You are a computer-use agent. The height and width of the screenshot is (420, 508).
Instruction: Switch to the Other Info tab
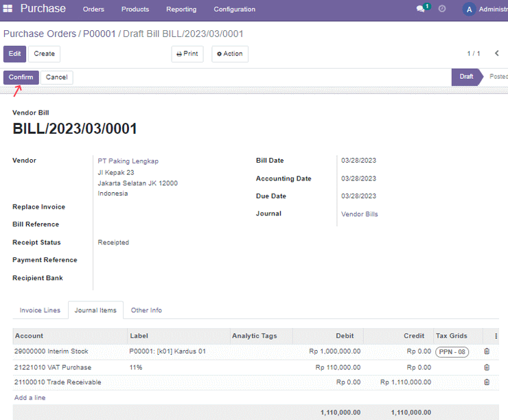[x=146, y=310]
